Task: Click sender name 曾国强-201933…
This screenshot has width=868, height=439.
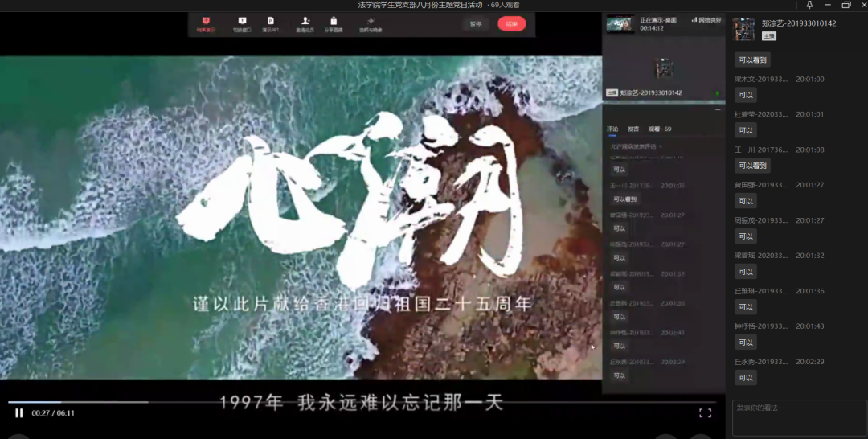Action: click(761, 185)
